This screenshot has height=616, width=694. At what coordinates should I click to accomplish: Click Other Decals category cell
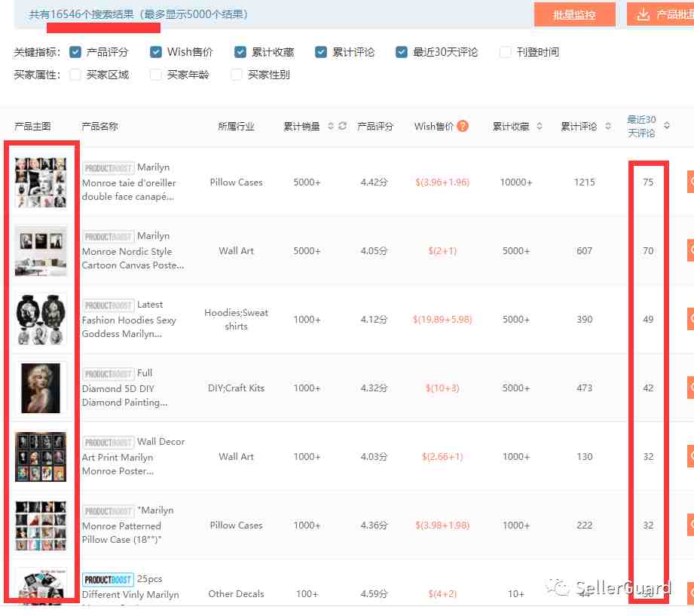(x=236, y=594)
